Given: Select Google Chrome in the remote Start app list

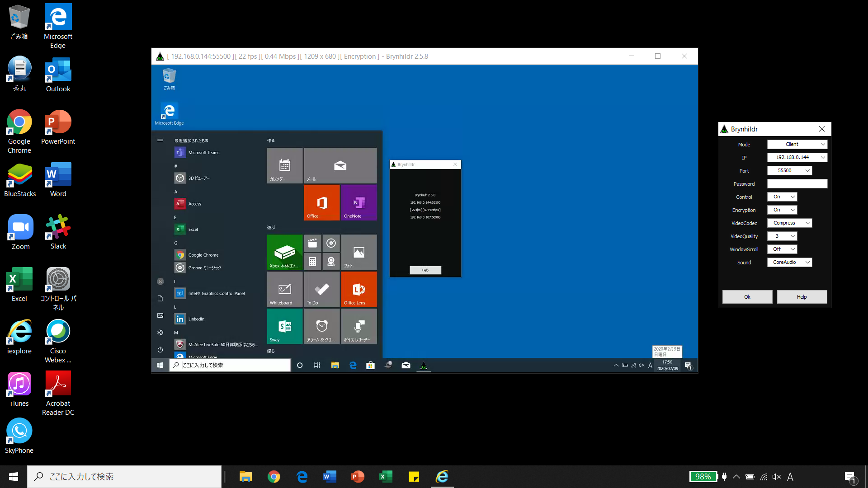Looking at the screenshot, I should [x=216, y=255].
